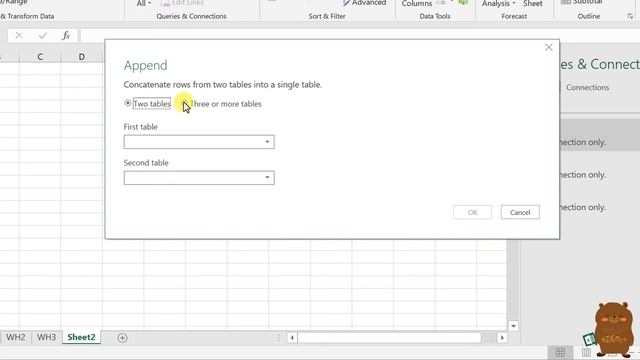Image resolution: width=640 pixels, height=360 pixels.
Task: Click the horizontal scrollbar track
Action: (390, 338)
